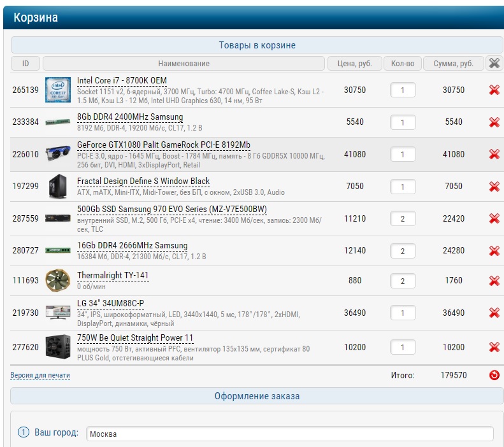Edit quantity for 750W Be Quiet PSU

(x=403, y=347)
